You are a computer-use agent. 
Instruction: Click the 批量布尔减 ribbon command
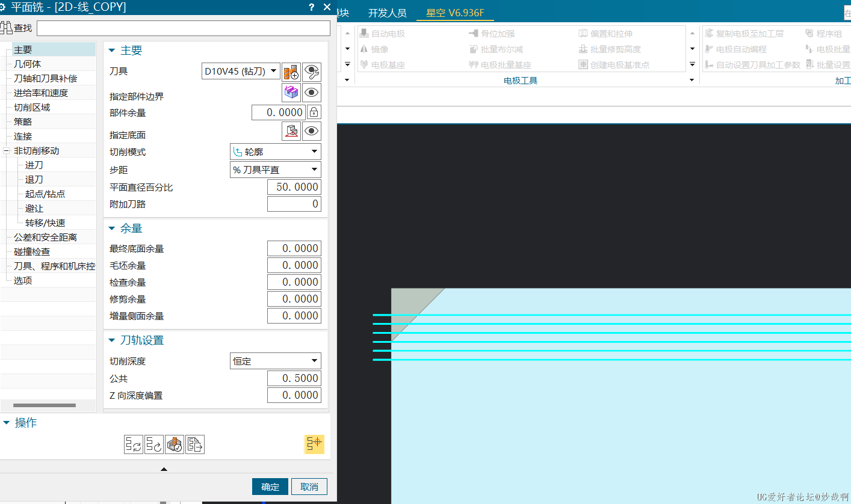497,49
